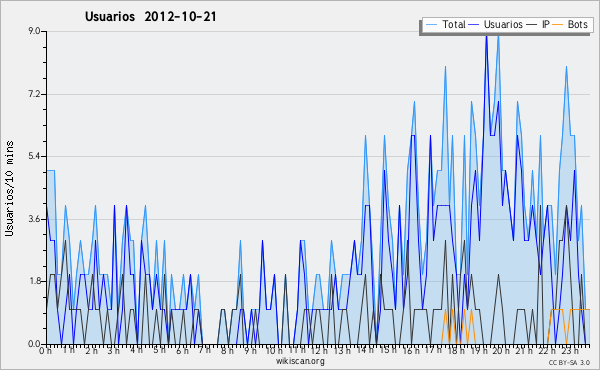Click the '9 h' x-axis label

[250, 351]
